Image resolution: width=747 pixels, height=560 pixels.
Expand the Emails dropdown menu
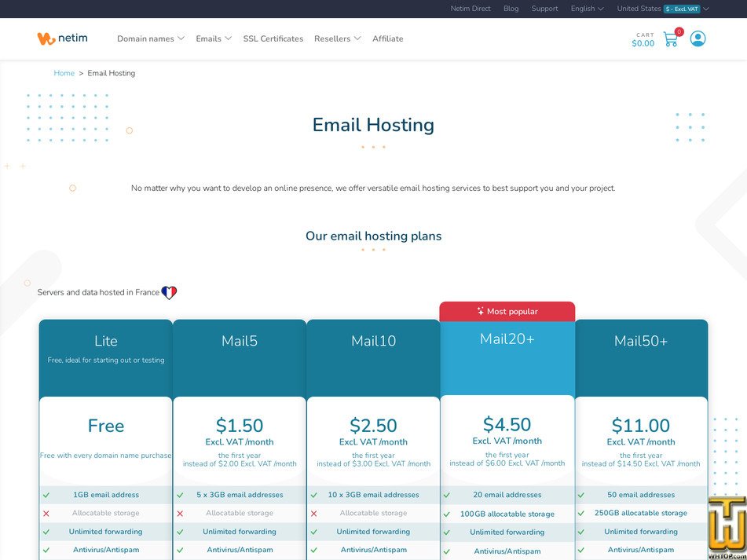[x=214, y=38]
